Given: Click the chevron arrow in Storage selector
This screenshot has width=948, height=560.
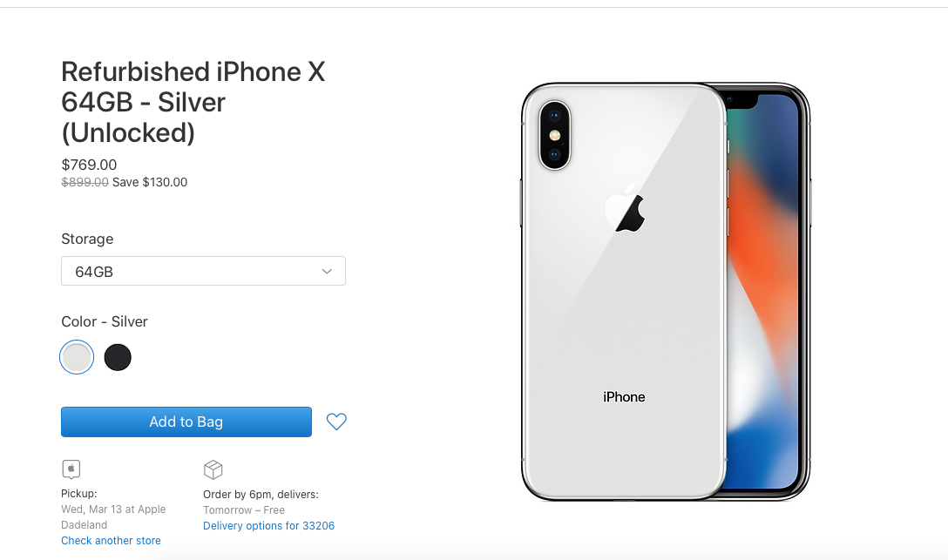Looking at the screenshot, I should point(327,271).
